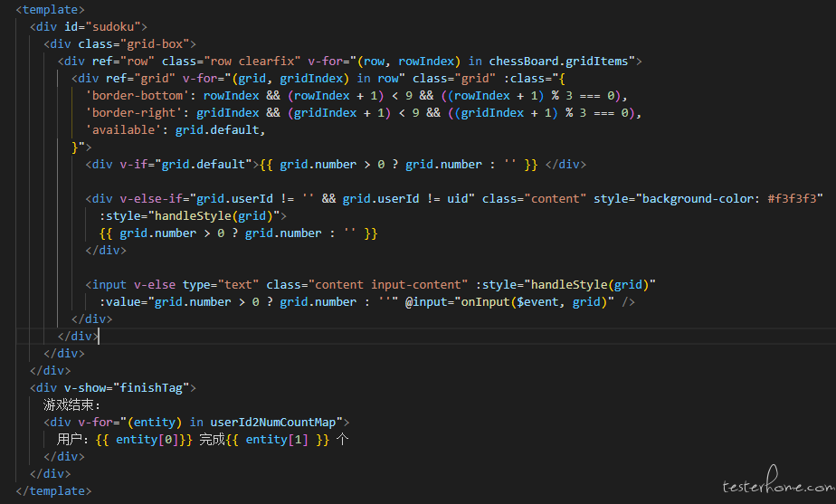Click the 游戏结束 text line
This screenshot has height=504, width=836.
point(71,404)
